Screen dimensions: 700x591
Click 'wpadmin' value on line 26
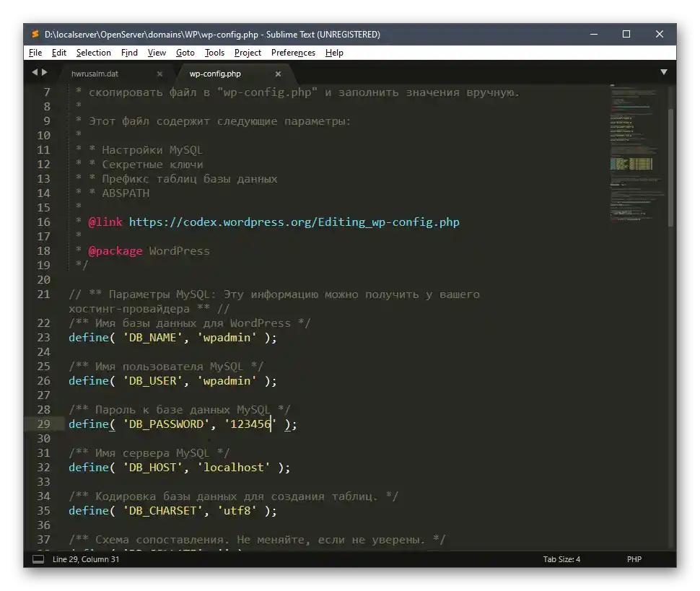[227, 381]
